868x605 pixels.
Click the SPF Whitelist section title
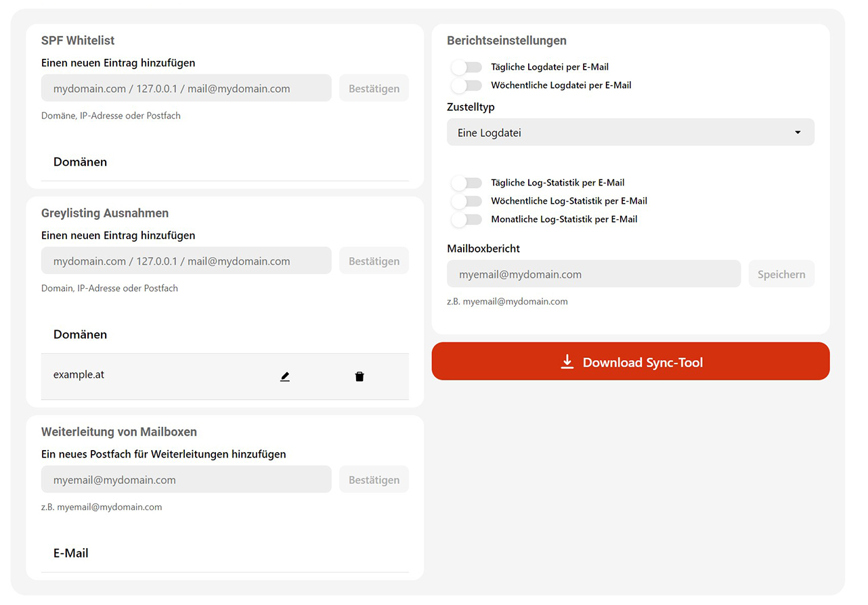click(x=78, y=41)
